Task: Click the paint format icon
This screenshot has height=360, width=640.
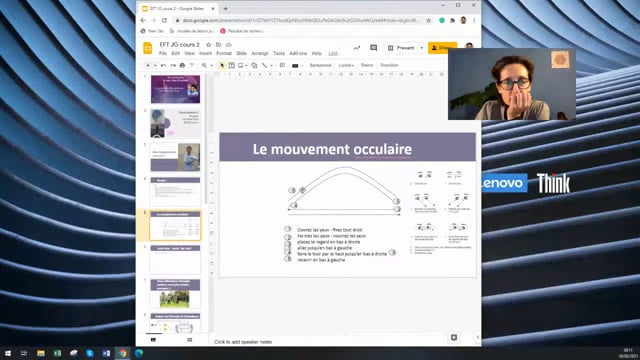Action: [192, 65]
